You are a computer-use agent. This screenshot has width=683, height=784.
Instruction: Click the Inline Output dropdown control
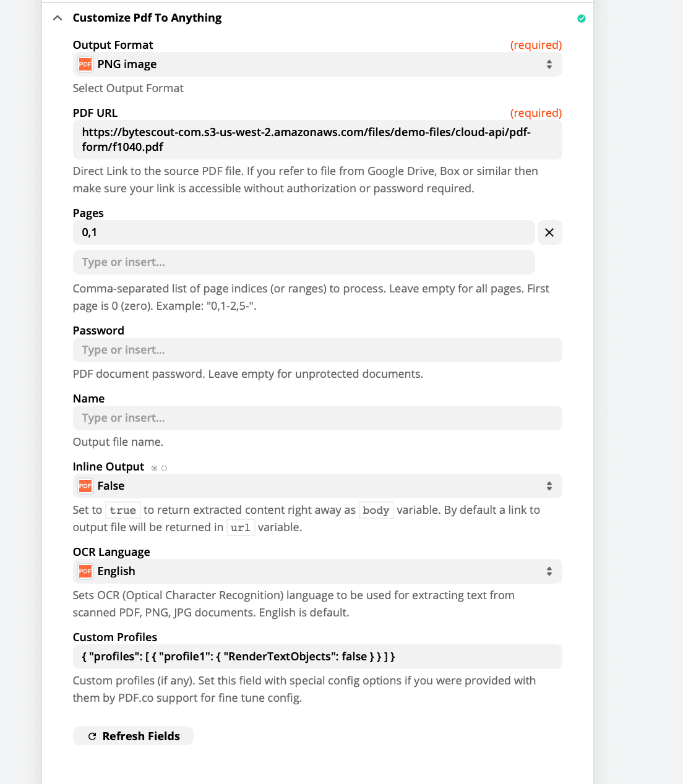(x=317, y=486)
